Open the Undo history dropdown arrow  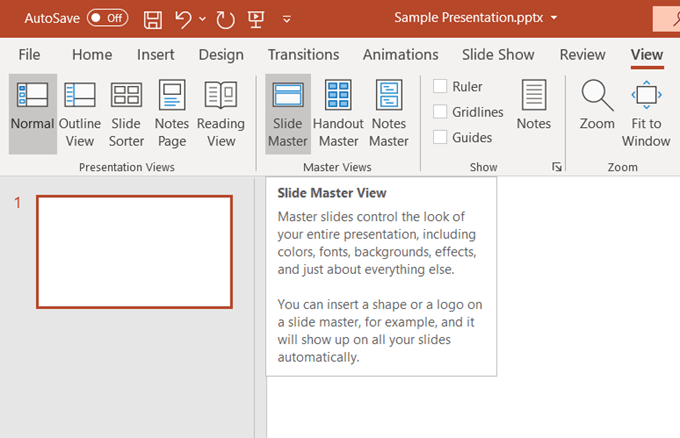click(202, 19)
